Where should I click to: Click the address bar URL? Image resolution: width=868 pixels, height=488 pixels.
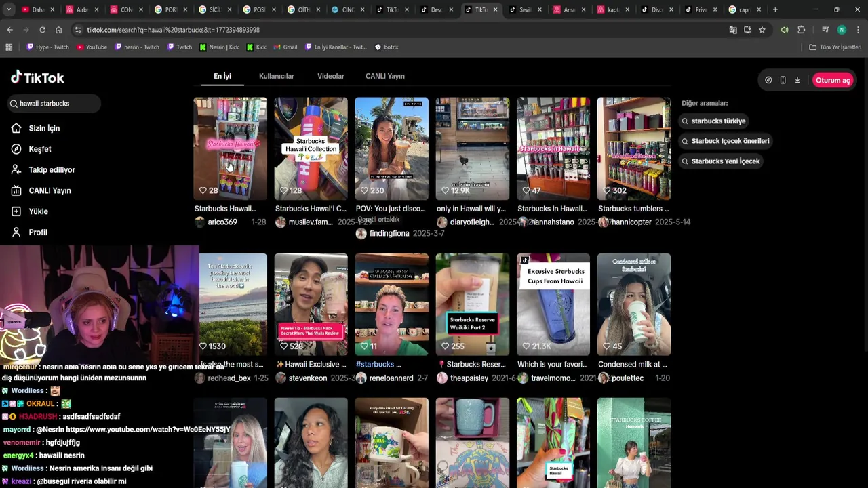click(x=174, y=30)
